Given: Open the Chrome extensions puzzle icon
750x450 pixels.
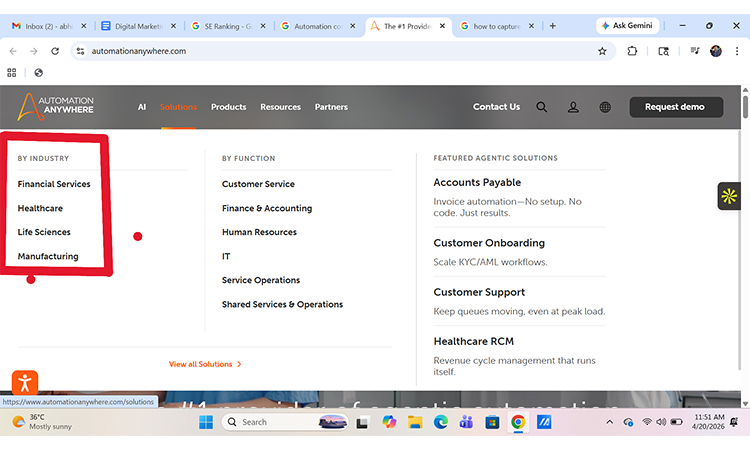Looking at the screenshot, I should (632, 51).
